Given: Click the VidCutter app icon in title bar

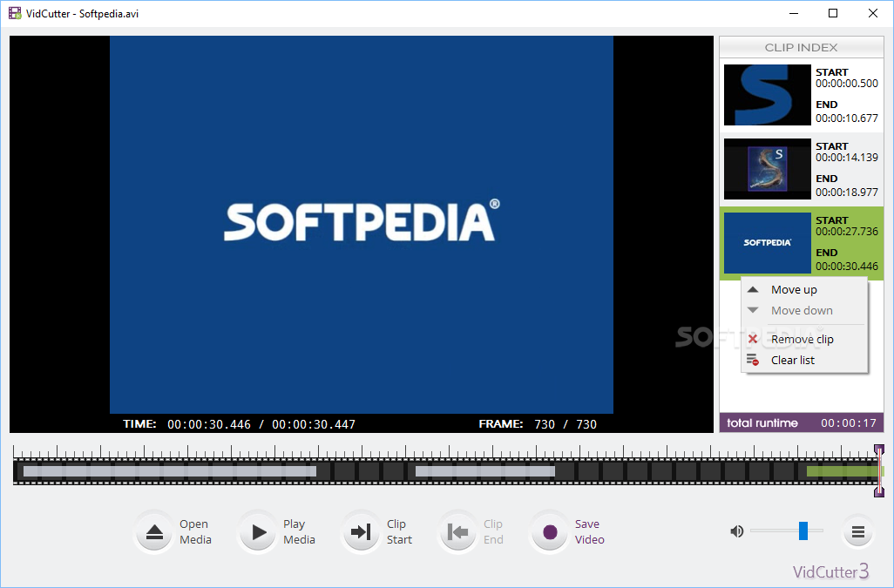Looking at the screenshot, I should tap(15, 13).
